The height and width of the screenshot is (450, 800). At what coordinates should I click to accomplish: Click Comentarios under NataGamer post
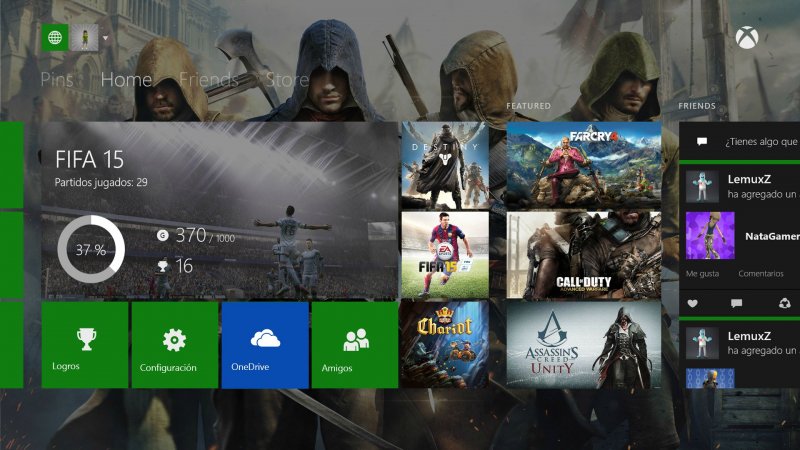point(761,273)
